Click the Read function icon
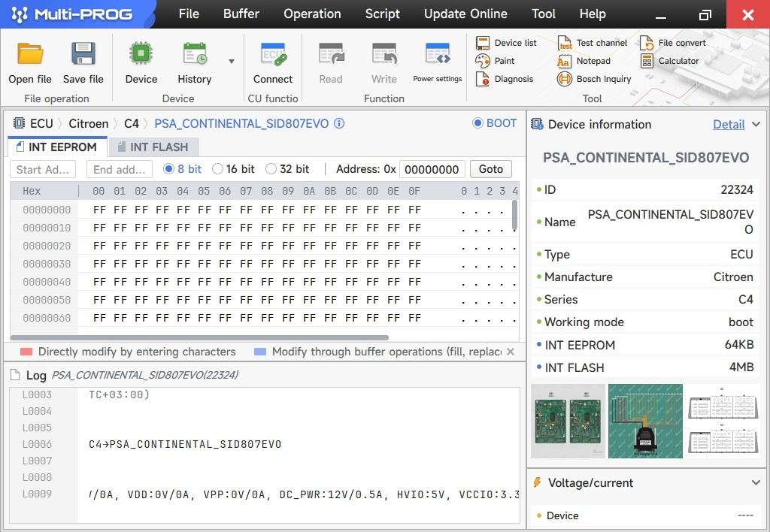Screen dimensions: 770x532 tap(331, 54)
